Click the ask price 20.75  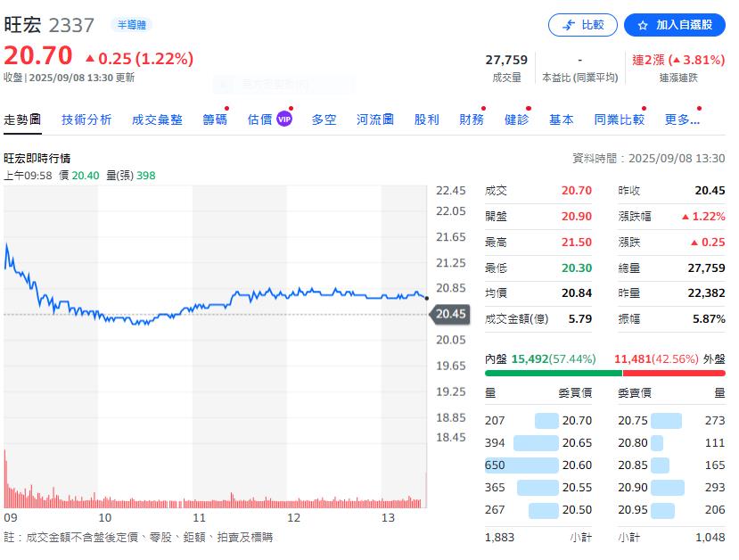pyautogui.click(x=633, y=421)
